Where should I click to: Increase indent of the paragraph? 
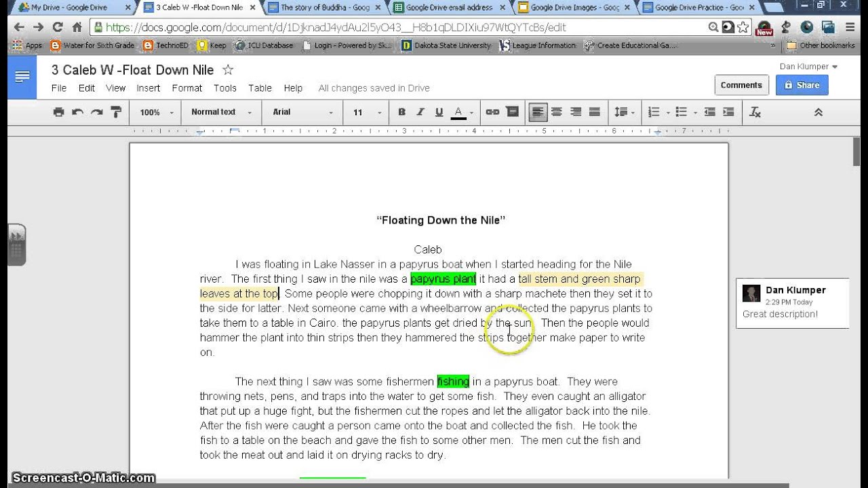(x=728, y=113)
